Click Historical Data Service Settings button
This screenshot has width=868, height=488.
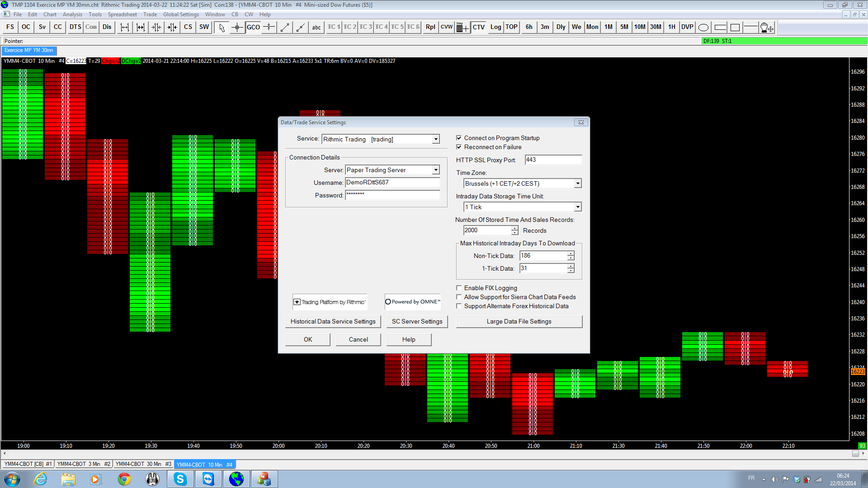click(333, 321)
